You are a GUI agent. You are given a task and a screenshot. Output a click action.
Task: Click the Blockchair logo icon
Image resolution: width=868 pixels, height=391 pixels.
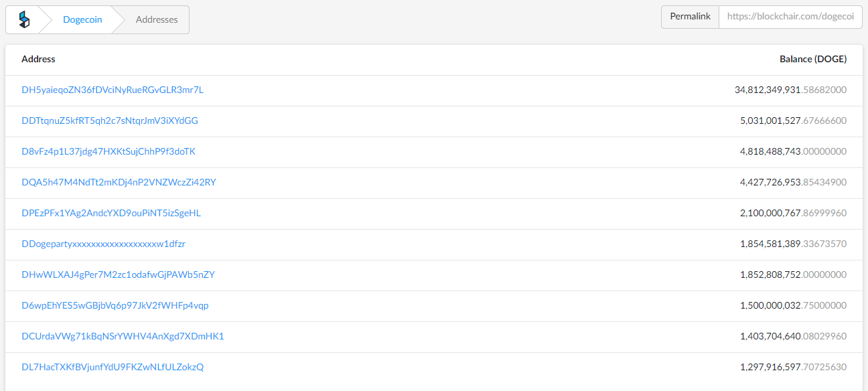[24, 19]
